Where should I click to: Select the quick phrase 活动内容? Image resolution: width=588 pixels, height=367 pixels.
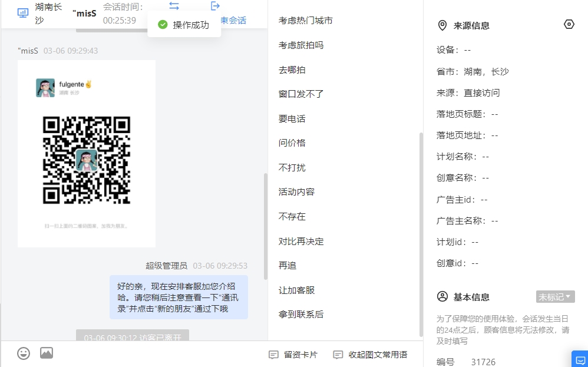296,192
